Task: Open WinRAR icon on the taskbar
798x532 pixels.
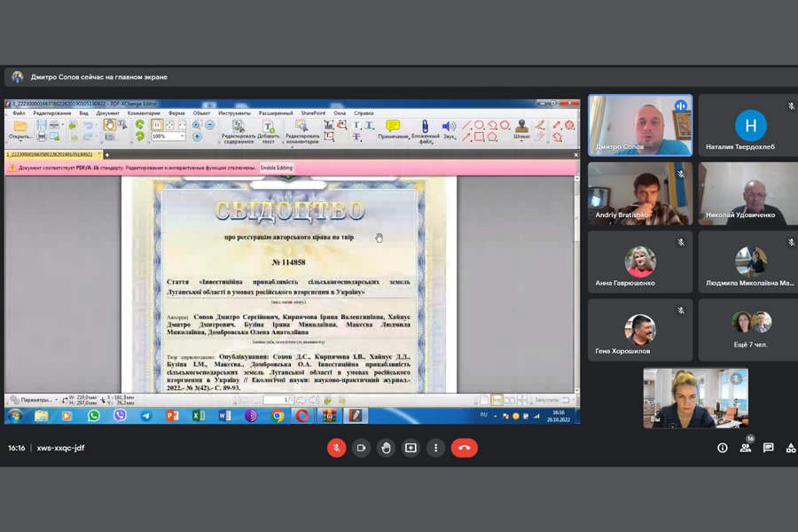Action: coord(329,416)
